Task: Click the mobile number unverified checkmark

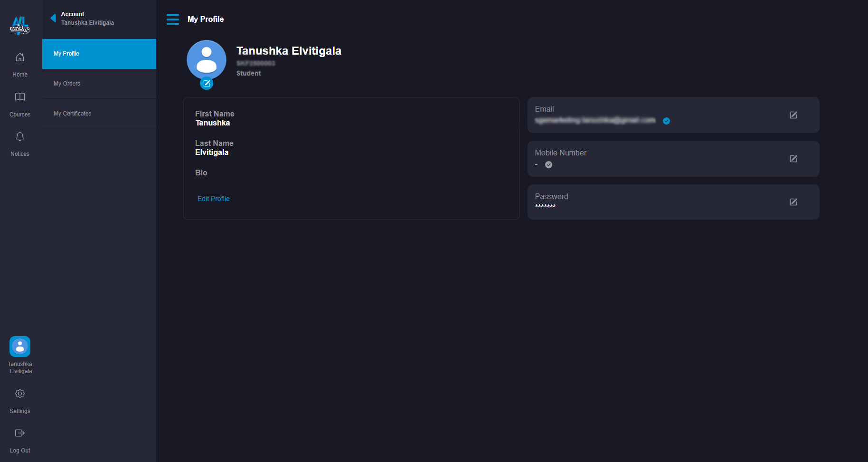Action: click(548, 165)
